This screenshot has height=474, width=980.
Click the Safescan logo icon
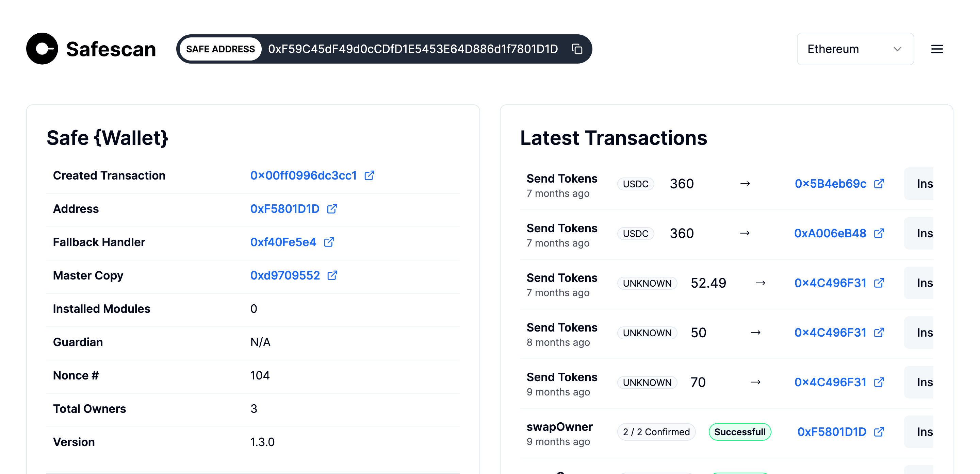[x=42, y=49]
